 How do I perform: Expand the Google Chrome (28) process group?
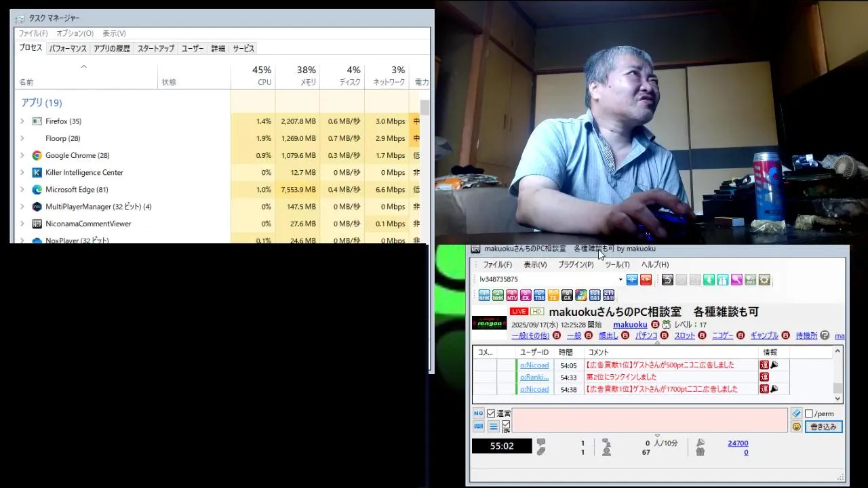click(x=22, y=155)
